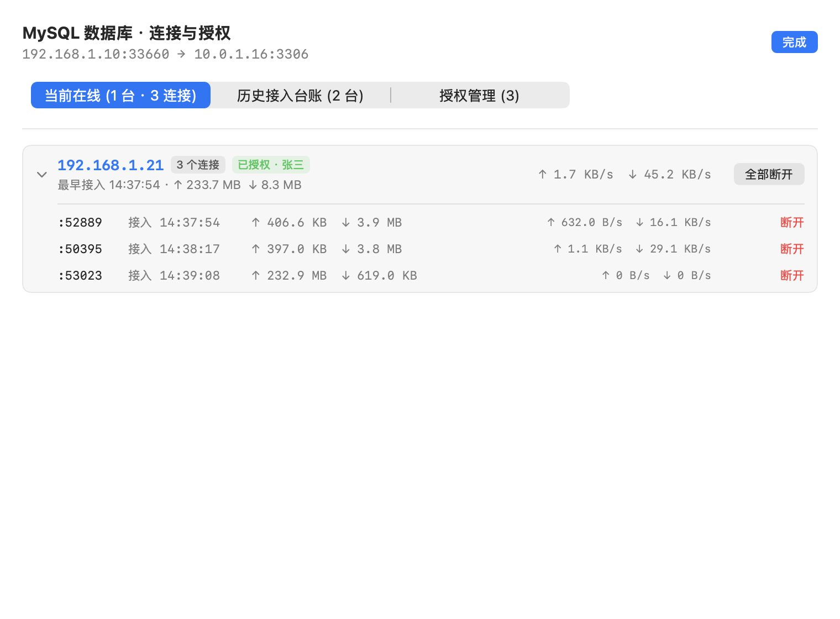Disconnect port :52889 via 断开
The width and height of the screenshot is (840, 619).
click(792, 222)
